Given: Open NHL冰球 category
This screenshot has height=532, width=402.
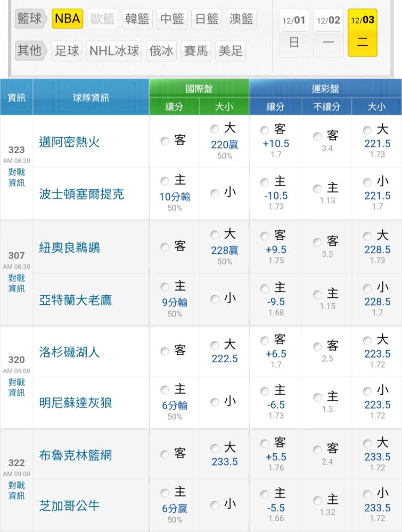Looking at the screenshot, I should click(114, 51).
